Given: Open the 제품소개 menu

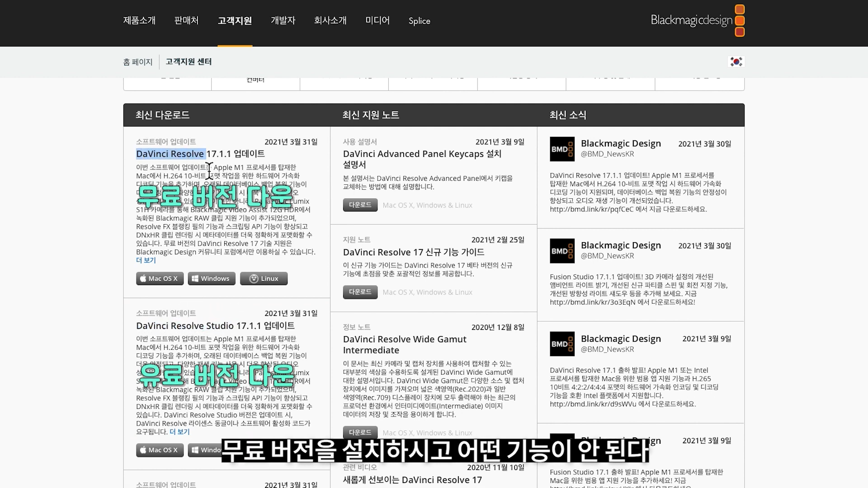Looking at the screenshot, I should (139, 21).
